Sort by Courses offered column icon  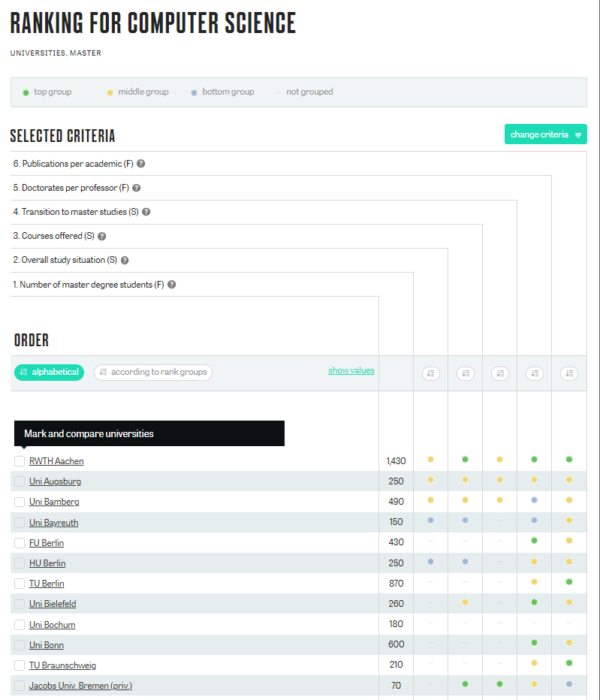[x=466, y=373]
